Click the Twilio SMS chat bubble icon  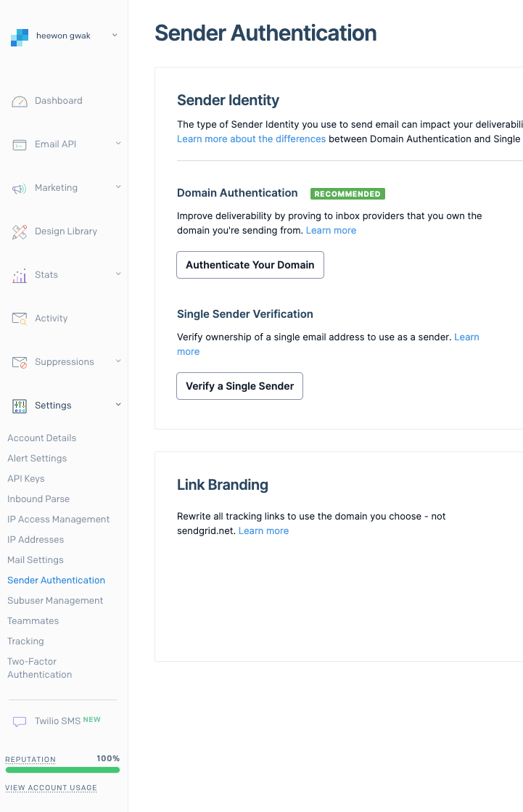20,720
